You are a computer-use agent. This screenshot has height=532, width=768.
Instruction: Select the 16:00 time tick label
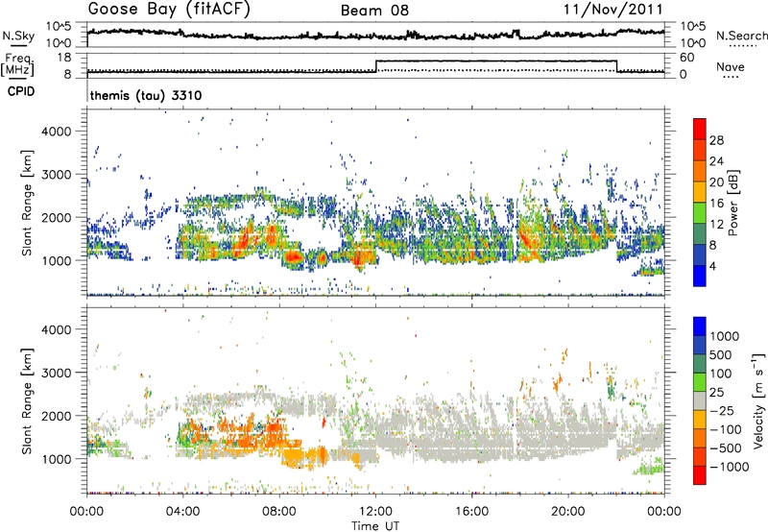click(471, 512)
